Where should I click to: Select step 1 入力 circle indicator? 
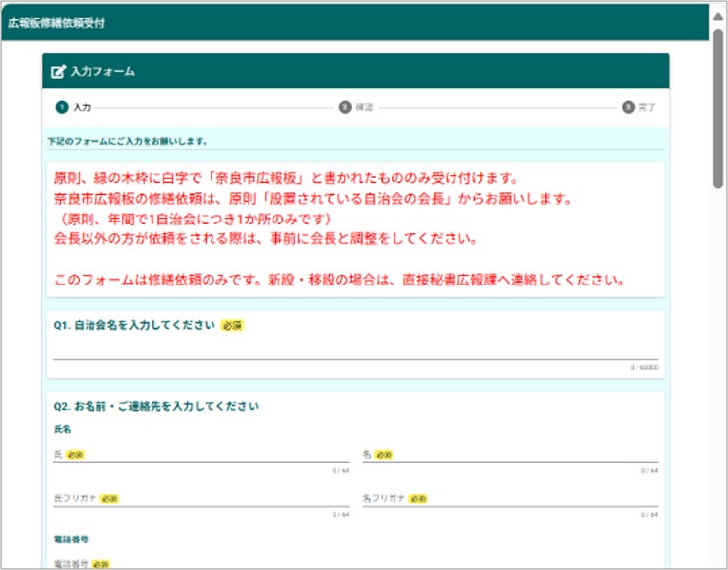point(62,107)
